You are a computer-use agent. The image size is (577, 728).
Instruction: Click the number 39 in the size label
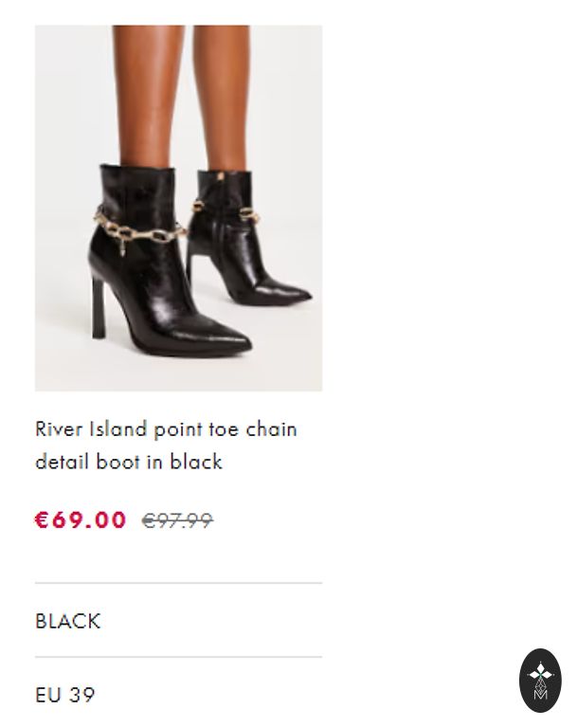pos(82,695)
